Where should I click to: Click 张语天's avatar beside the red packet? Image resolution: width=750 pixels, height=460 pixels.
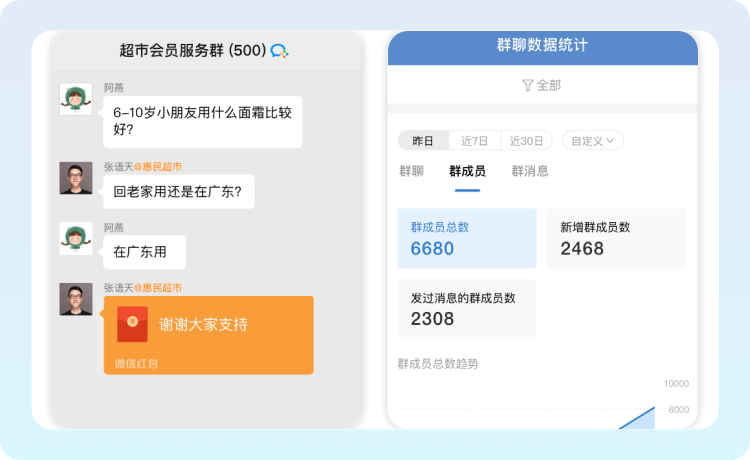pos(76,299)
